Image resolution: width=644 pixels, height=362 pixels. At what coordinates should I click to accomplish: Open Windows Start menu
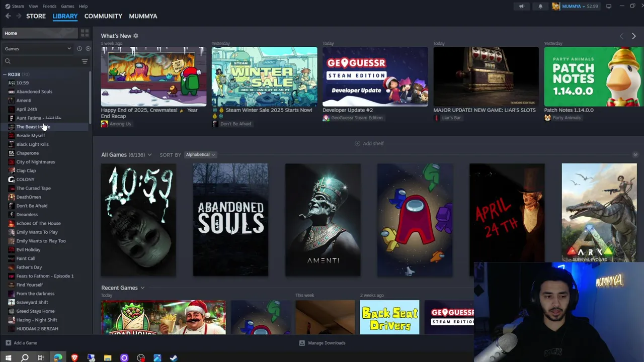[x=8, y=358]
